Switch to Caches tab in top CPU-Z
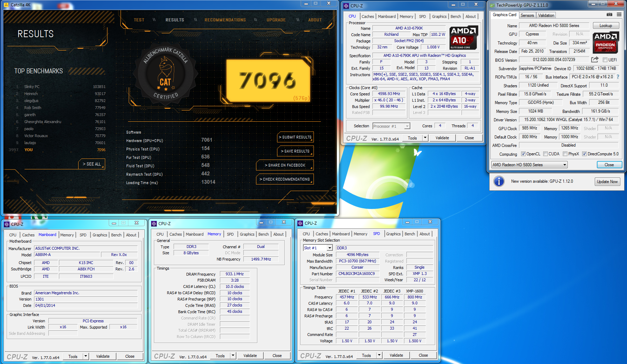627x364 pixels. click(368, 16)
